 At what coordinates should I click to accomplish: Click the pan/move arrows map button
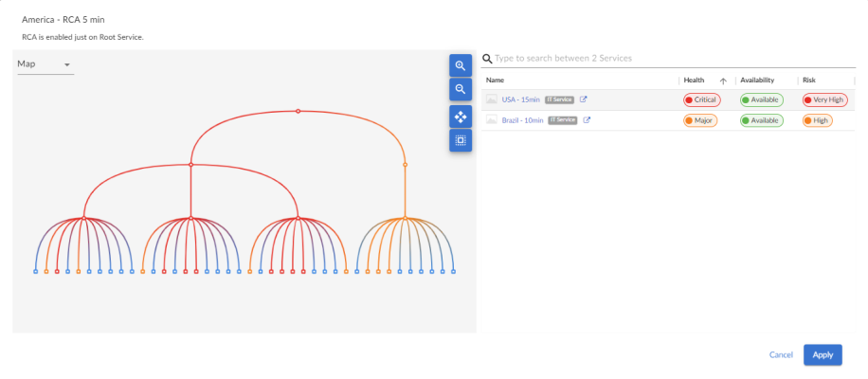click(x=461, y=117)
